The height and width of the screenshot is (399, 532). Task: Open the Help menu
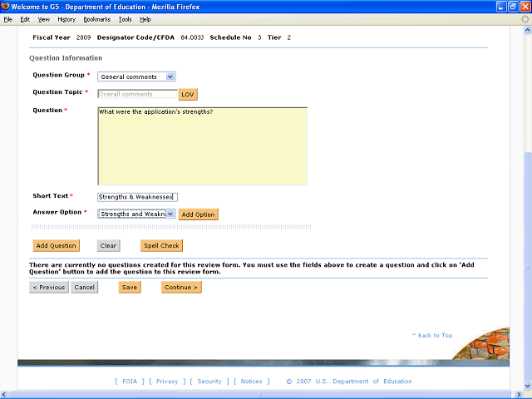(145, 20)
